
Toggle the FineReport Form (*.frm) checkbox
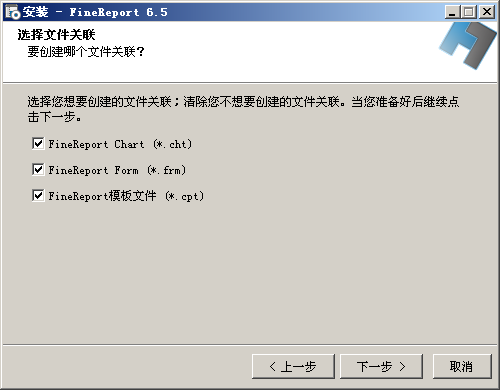38,170
